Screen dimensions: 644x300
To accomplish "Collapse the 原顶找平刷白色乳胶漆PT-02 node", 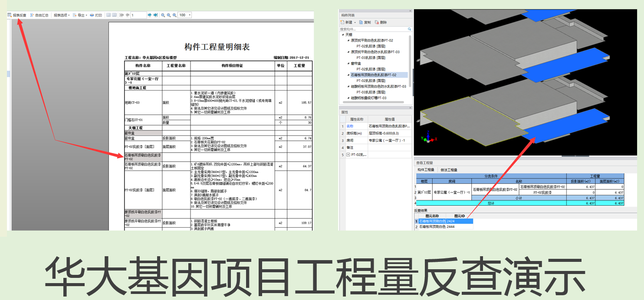I will point(348,40).
